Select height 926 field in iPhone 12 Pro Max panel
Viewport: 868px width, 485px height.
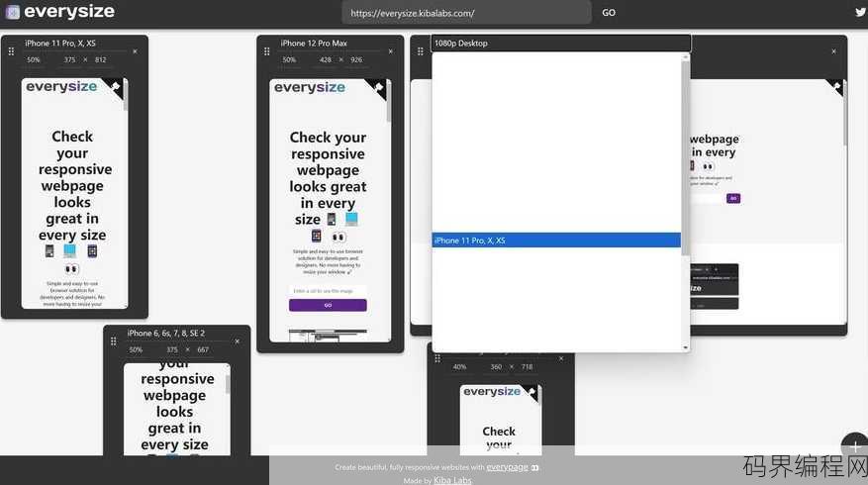click(356, 59)
